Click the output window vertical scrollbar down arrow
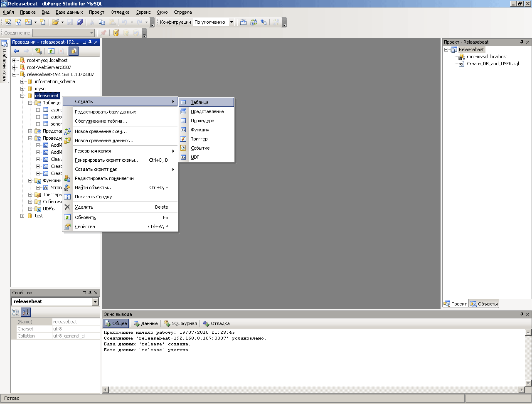Viewport: 532px width, 404px height. pos(528,383)
